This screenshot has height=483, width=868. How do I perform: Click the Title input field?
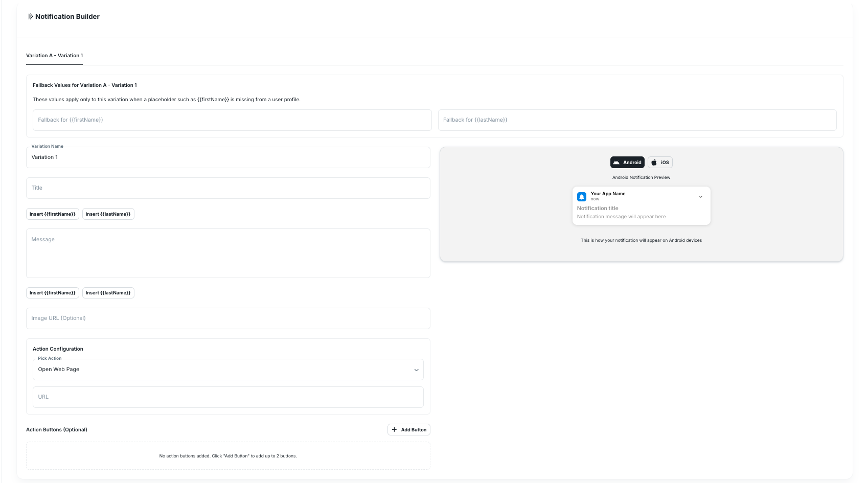(228, 188)
